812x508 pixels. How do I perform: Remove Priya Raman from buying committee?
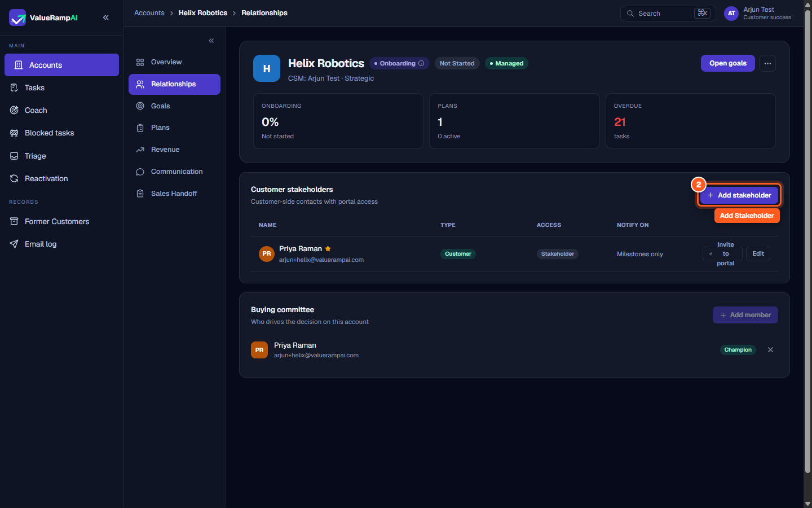[770, 350]
